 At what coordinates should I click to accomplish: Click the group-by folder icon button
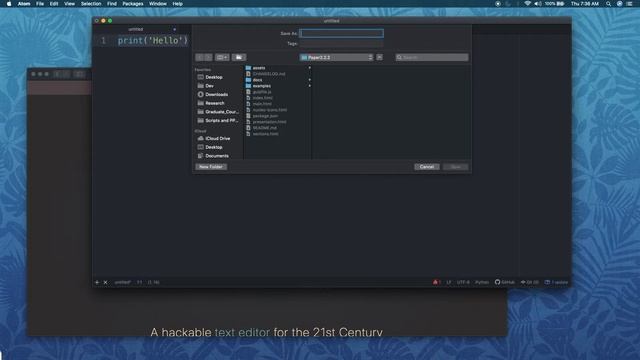coord(239,58)
